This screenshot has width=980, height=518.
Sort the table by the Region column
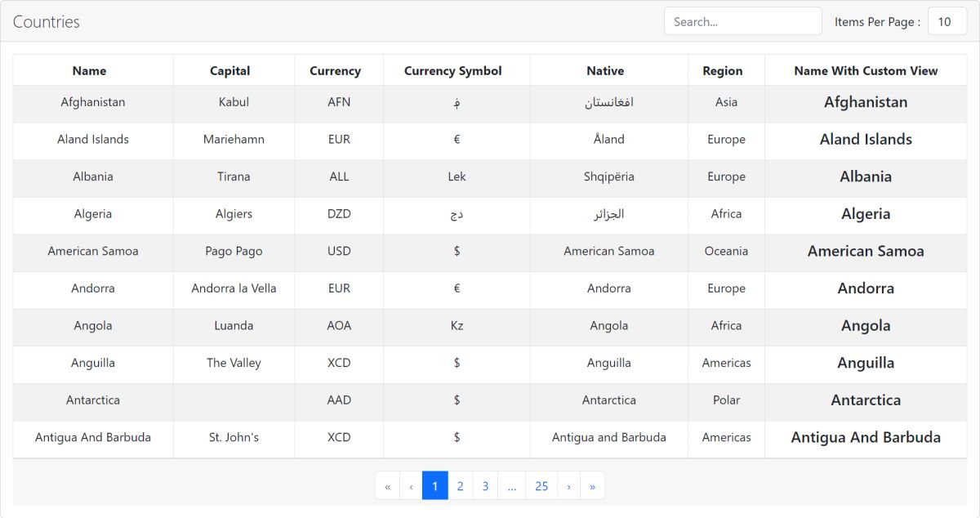click(725, 70)
